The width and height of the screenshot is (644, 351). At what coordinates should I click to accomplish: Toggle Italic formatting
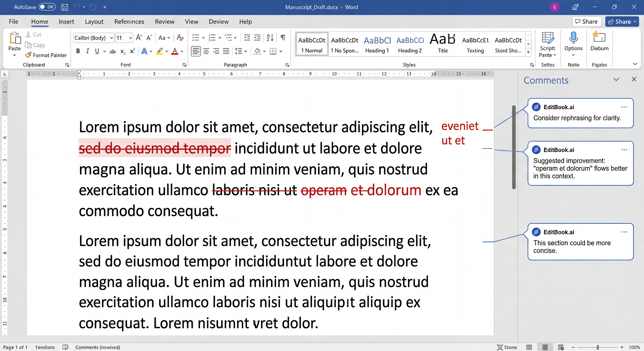coord(87,51)
